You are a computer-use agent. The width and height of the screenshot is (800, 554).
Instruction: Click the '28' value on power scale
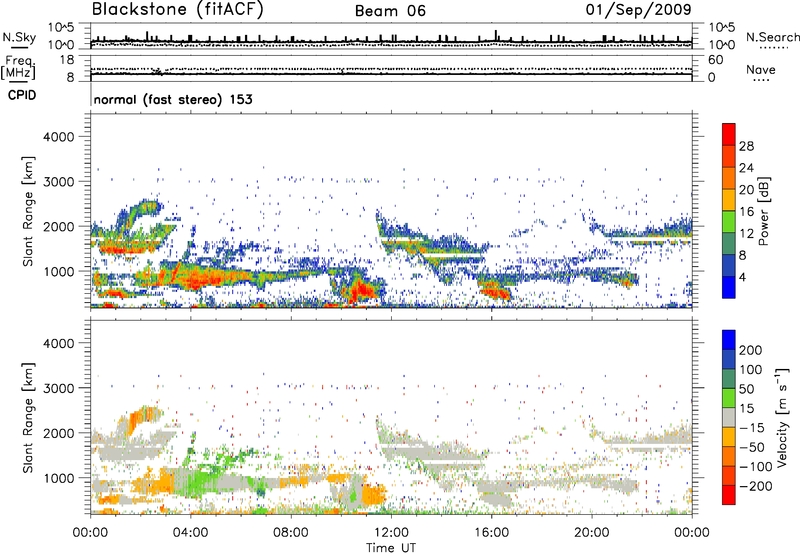coord(746,146)
